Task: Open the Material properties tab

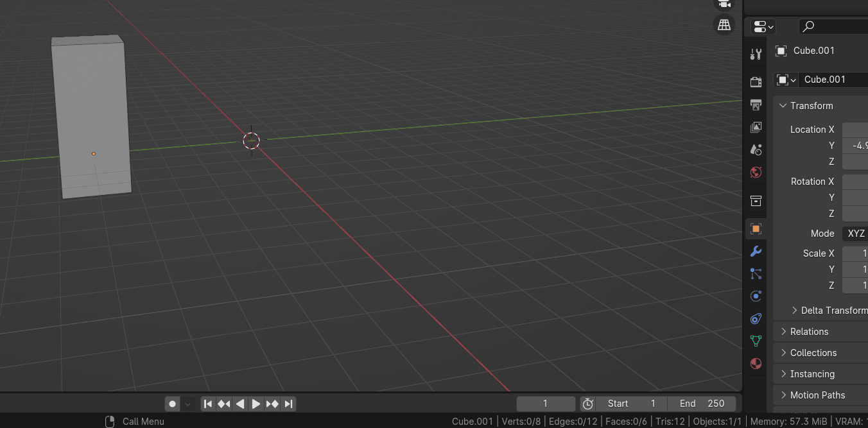Action: coord(756,363)
